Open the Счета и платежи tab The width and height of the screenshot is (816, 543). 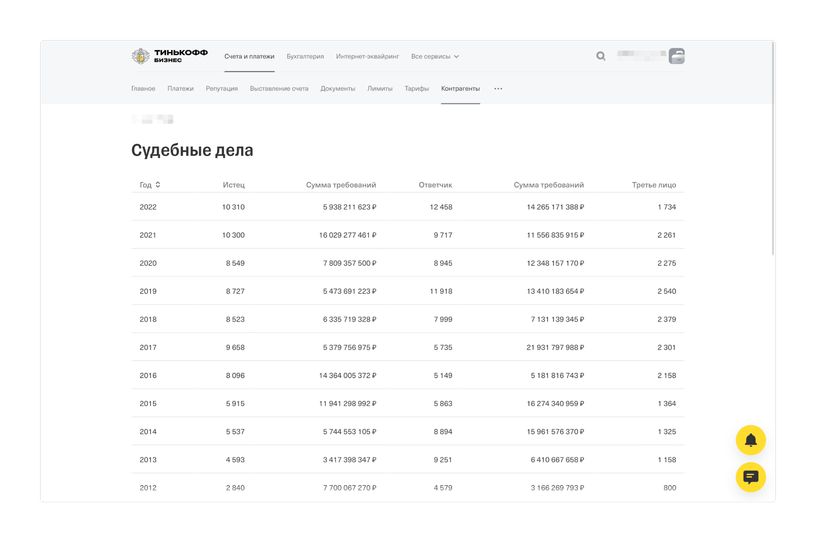click(x=249, y=56)
